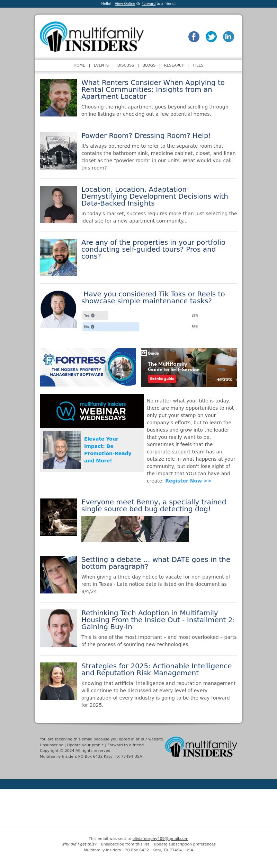Open the Twitter social icon

(211, 37)
